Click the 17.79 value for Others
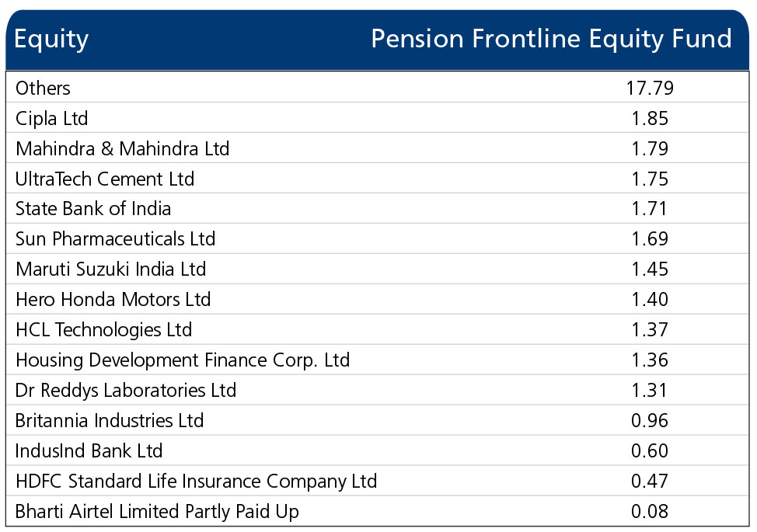757x532 pixels. [x=650, y=89]
